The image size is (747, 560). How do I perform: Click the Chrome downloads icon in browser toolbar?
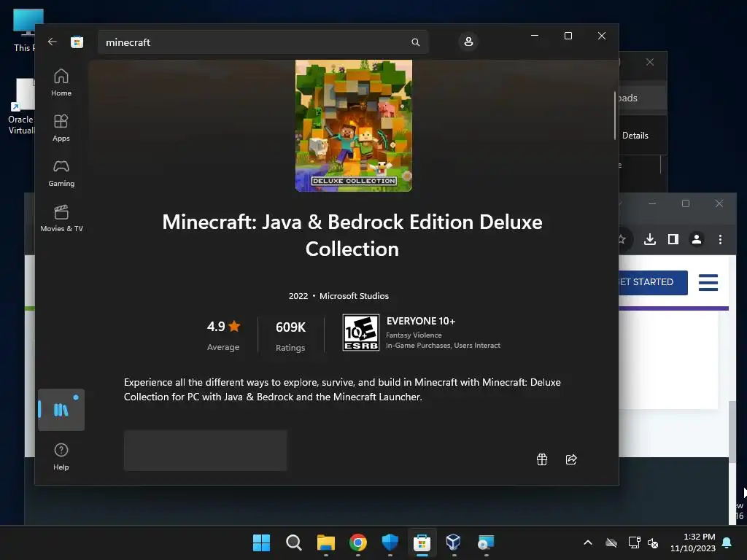point(650,239)
